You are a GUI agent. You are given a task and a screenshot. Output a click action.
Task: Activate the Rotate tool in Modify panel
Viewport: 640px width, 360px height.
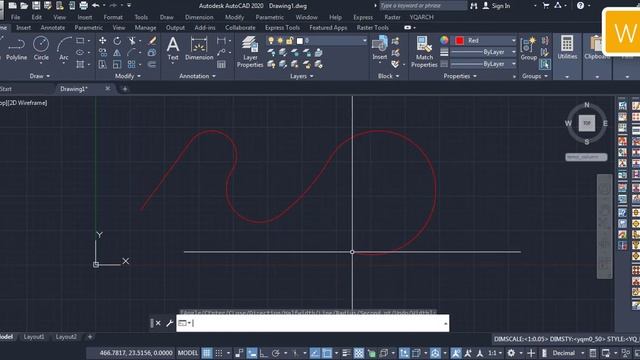point(117,40)
